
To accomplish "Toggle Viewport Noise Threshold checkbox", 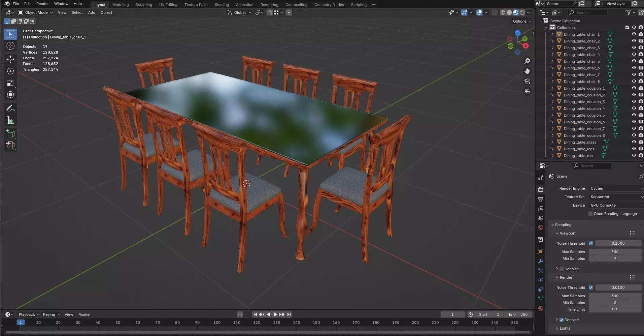I will click(591, 243).
